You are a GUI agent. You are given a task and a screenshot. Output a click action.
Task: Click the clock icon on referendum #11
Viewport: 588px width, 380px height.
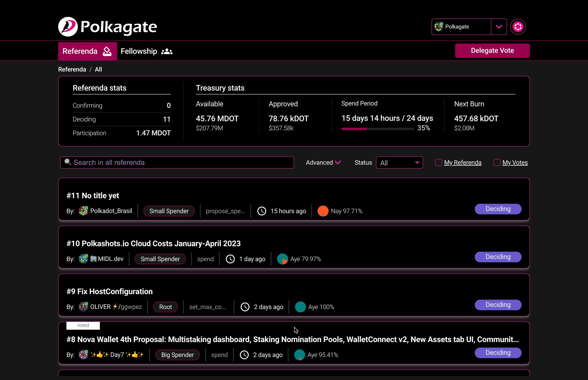pos(262,211)
